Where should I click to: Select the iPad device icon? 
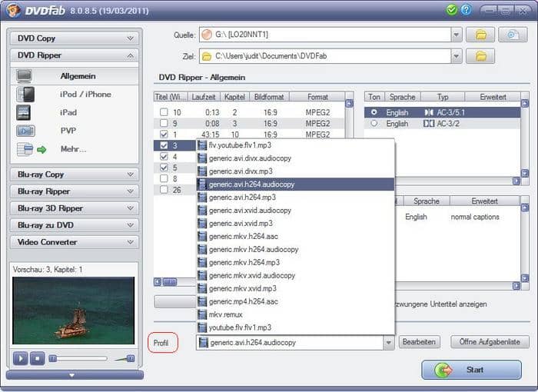[23, 112]
